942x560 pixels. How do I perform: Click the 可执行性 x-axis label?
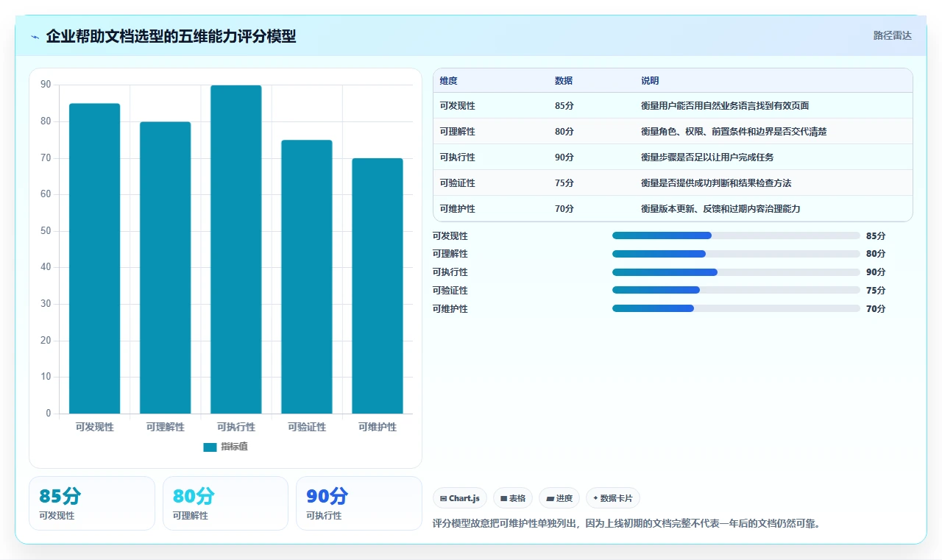click(x=236, y=427)
